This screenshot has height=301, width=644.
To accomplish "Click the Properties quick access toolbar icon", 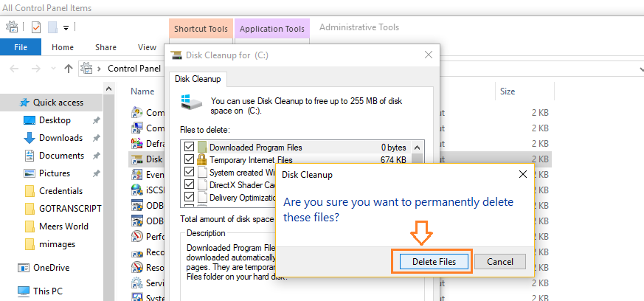I will click(37, 27).
